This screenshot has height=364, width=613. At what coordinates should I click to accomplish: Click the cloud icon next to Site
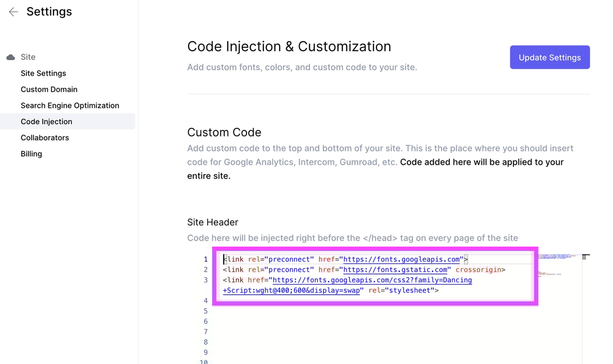click(x=10, y=57)
